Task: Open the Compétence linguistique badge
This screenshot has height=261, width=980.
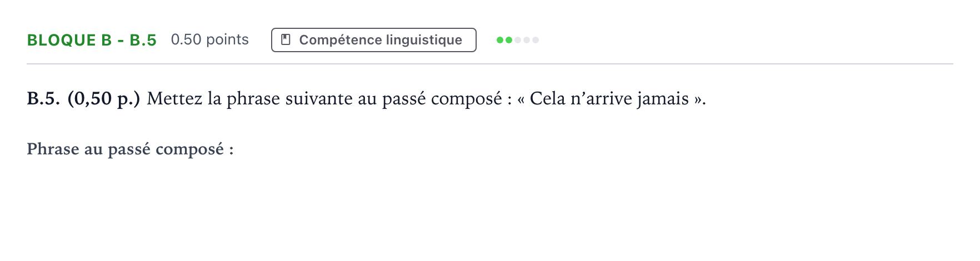Action: click(x=374, y=40)
